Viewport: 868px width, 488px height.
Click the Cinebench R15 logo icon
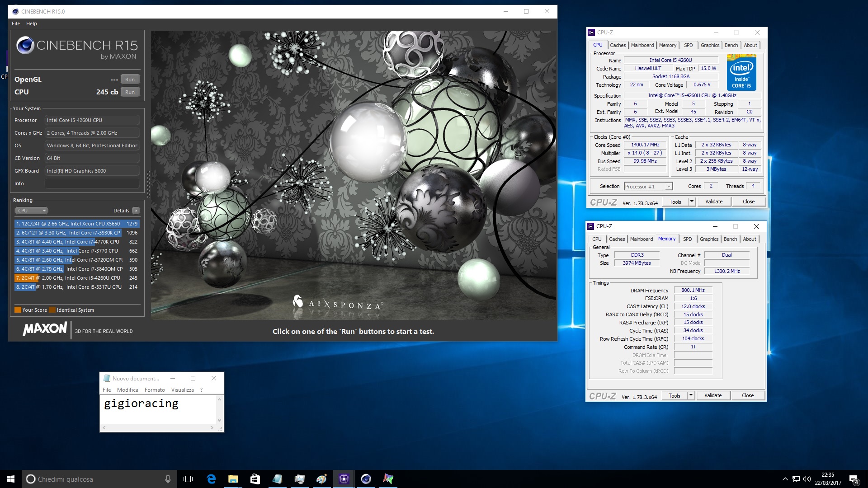pos(25,45)
